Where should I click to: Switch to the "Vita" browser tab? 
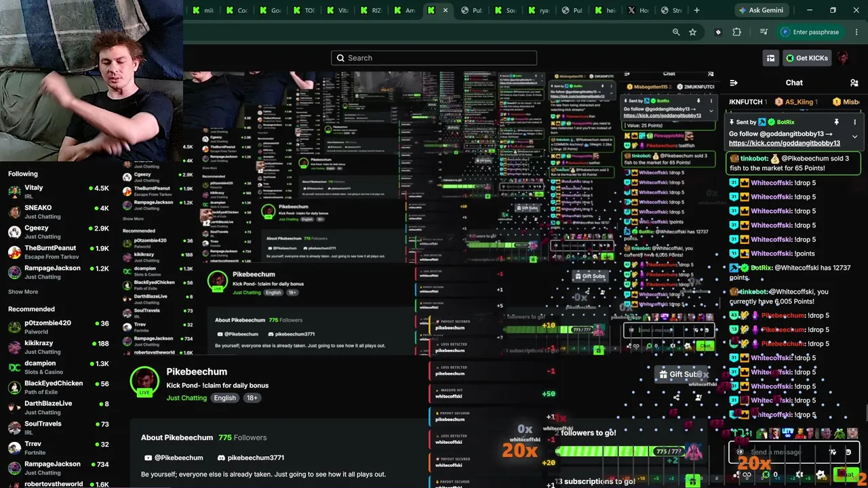coord(338,10)
